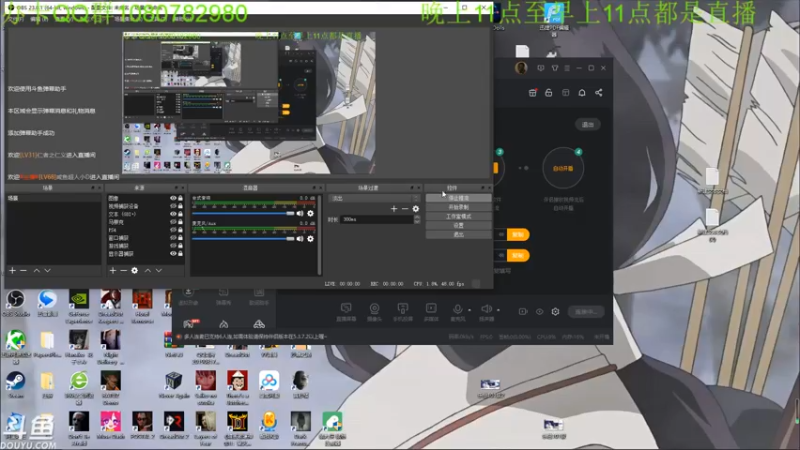Click 开始录制 button in OBS controls

[x=459, y=207]
